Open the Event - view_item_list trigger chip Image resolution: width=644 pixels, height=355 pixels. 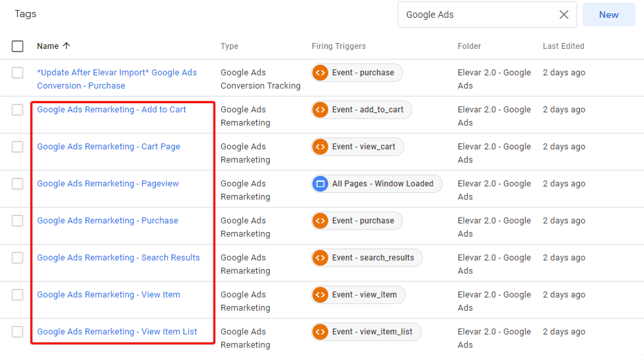(366, 332)
